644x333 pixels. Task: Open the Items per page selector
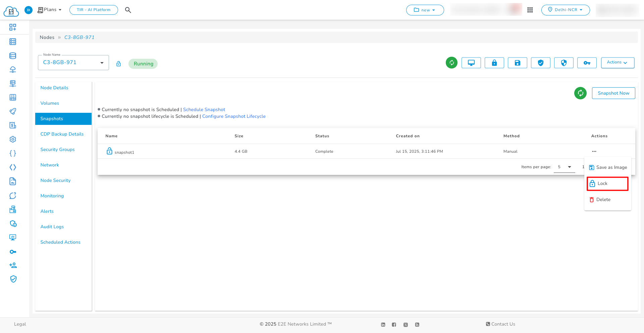point(564,167)
